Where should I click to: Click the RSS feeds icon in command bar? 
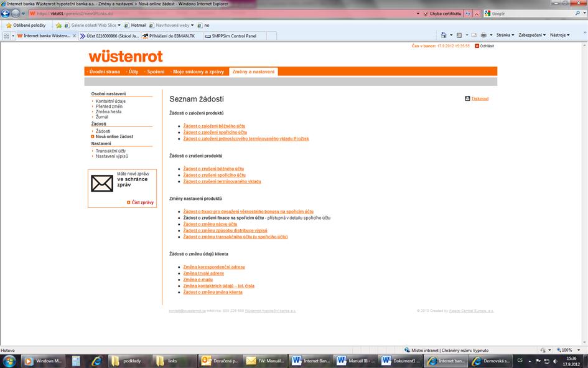(459, 35)
